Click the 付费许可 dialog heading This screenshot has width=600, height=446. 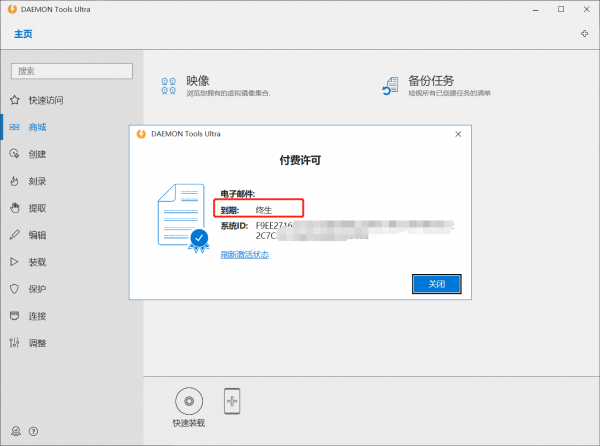[x=300, y=160]
